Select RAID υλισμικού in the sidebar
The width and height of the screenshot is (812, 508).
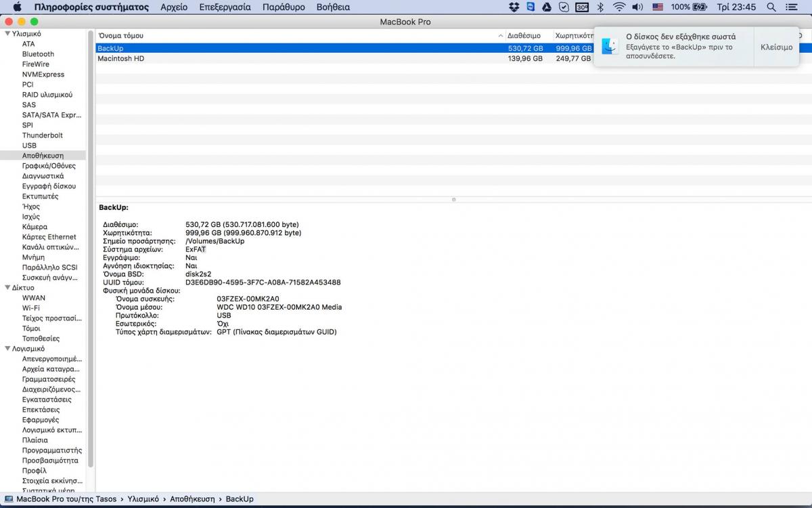(47, 94)
